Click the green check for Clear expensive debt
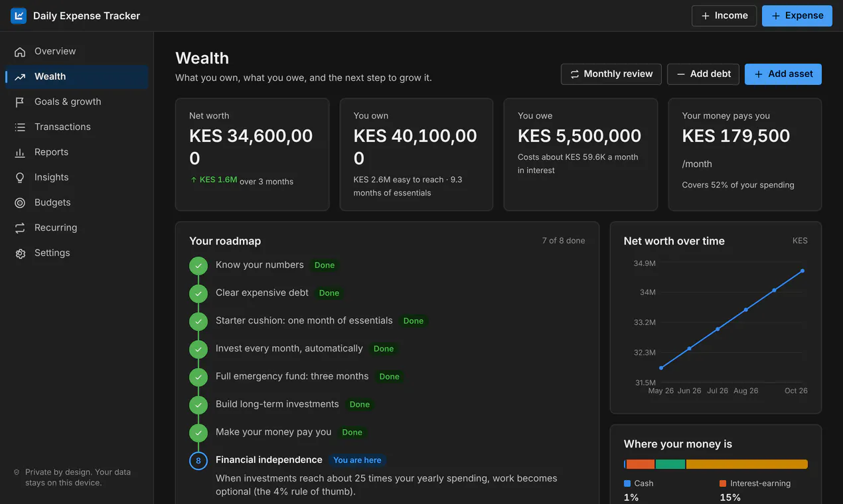Image resolution: width=843 pixels, height=504 pixels. click(198, 294)
